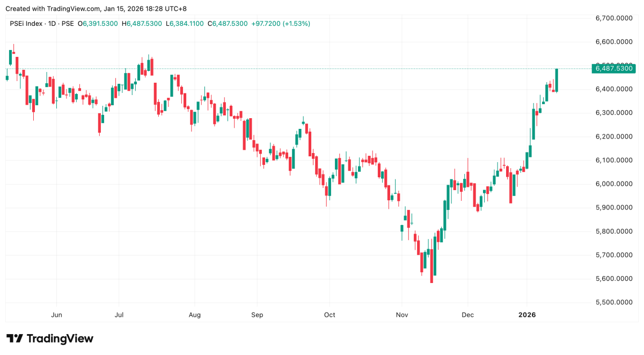The height and width of the screenshot is (355, 644).
Task: Click the 5,800.0000 price axis label
Action: (614, 231)
